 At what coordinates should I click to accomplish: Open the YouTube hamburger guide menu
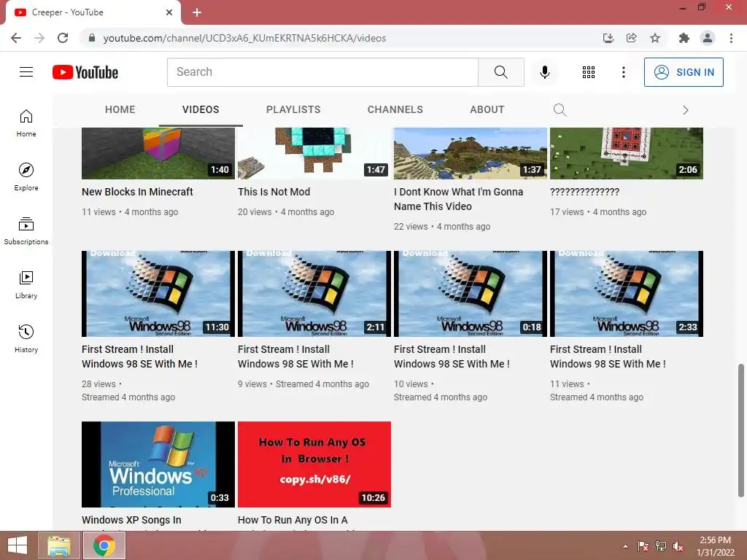[26, 72]
